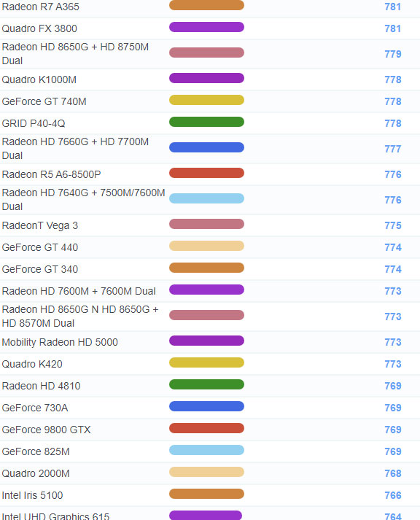Click score 776 for Radeon R5 A6-8500P
Image resolution: width=420 pixels, height=520 pixels.
[393, 174]
